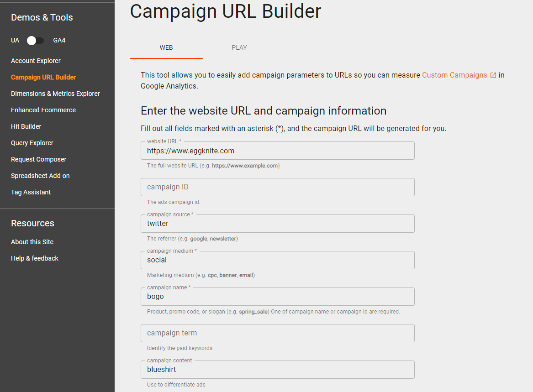Switch to the PLAY tab
This screenshot has width=533, height=392.
pyautogui.click(x=239, y=47)
